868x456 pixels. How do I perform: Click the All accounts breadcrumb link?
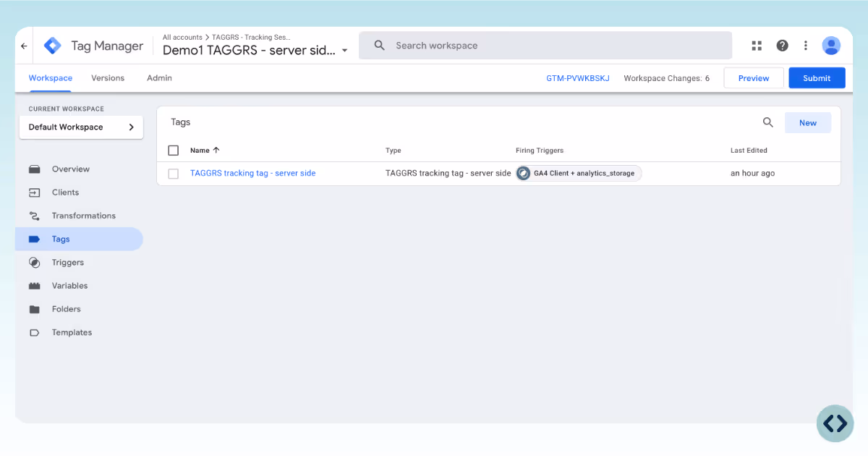(x=182, y=37)
